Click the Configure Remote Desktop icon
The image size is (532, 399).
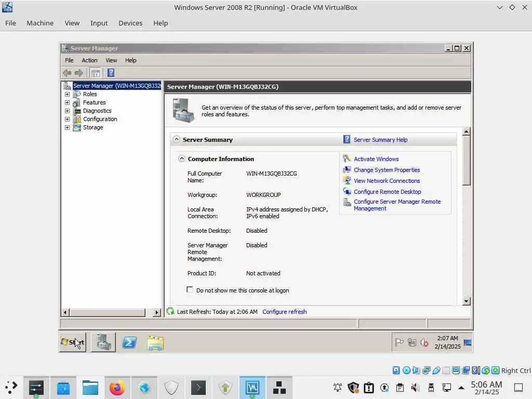[x=347, y=191]
